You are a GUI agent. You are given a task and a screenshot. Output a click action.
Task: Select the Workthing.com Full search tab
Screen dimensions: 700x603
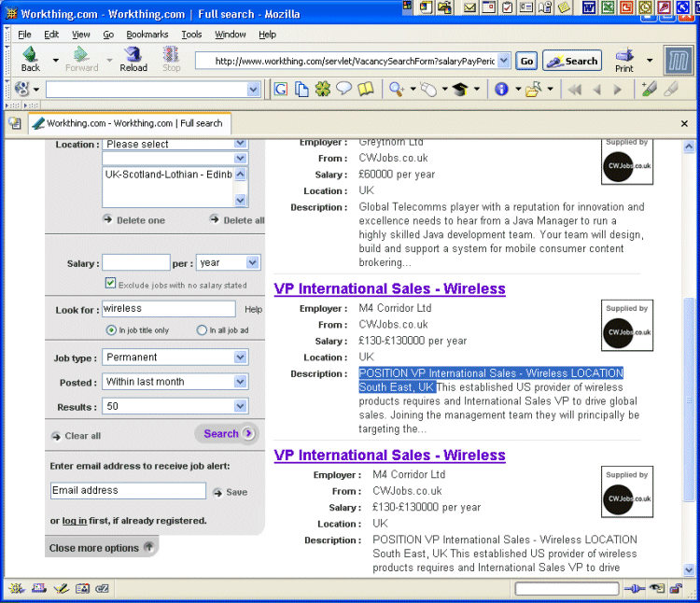pyautogui.click(x=130, y=123)
